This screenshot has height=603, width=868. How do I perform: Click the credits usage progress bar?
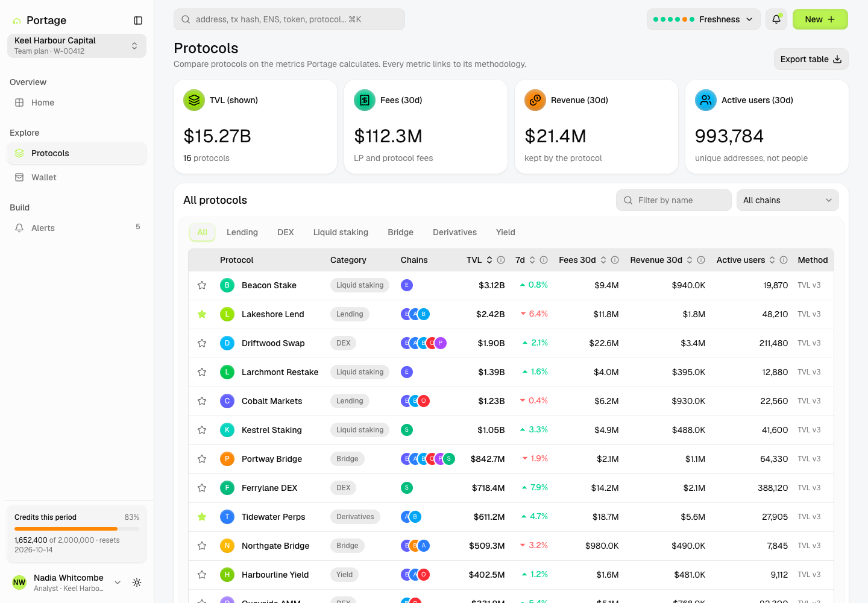point(77,529)
